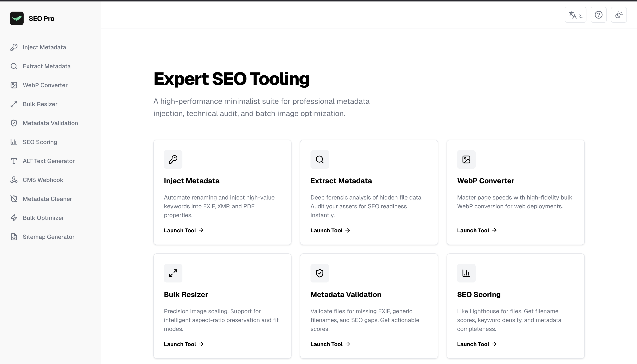
Task: Click the magnifier icon on Extract Metadata card
Action: click(320, 159)
